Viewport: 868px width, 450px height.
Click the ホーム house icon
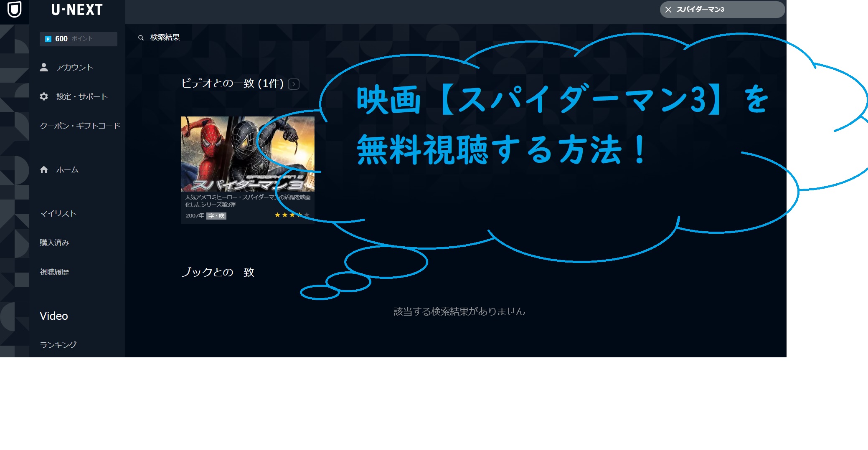point(44,169)
